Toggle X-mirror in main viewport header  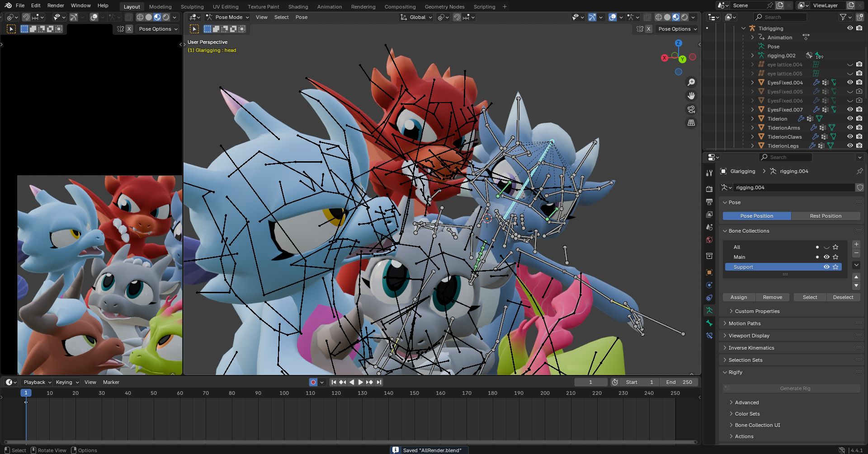tap(649, 29)
